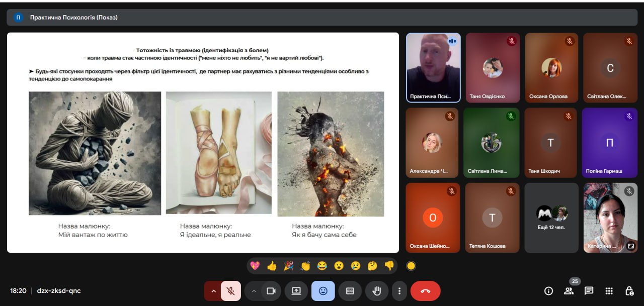Open host controls lock icon
Image resolution: width=644 pixels, height=306 pixels.
pyautogui.click(x=629, y=291)
